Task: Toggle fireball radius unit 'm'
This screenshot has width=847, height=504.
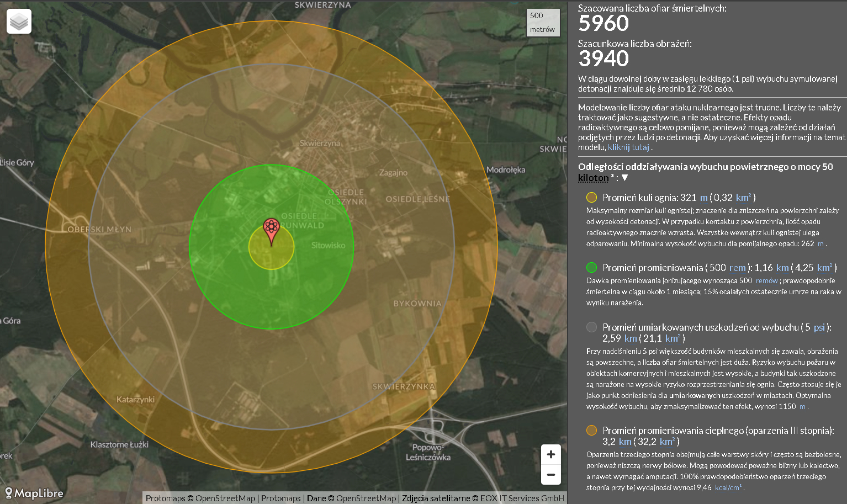Action: coord(703,198)
